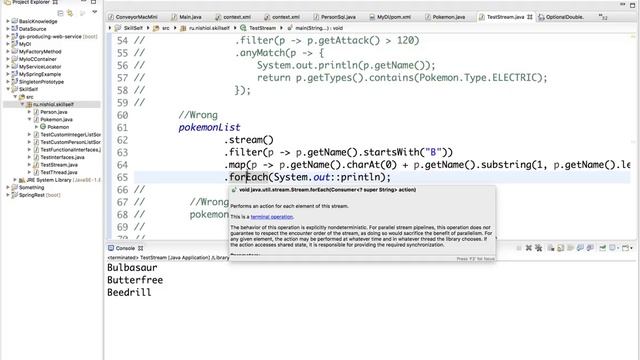Click Terminate button in Console toolbar

point(519,248)
